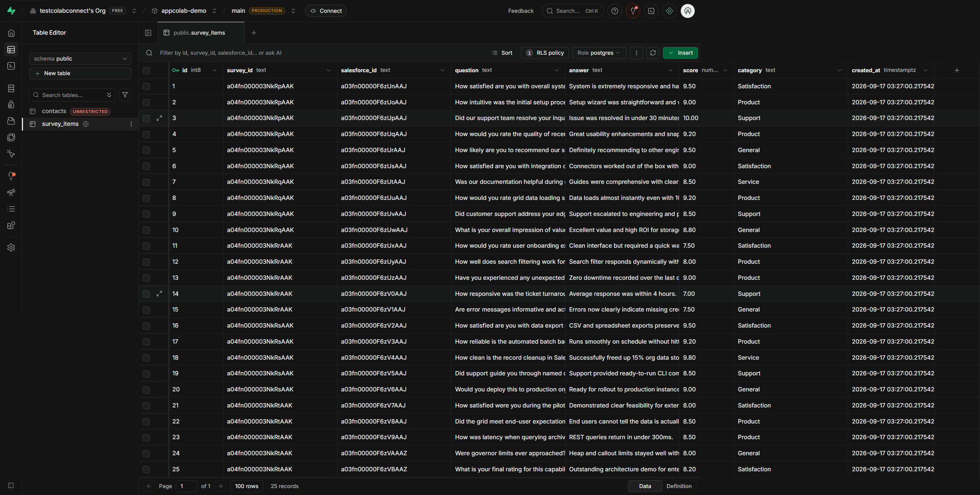Add a new column with plus icon
The width and height of the screenshot is (980, 495).
click(957, 70)
